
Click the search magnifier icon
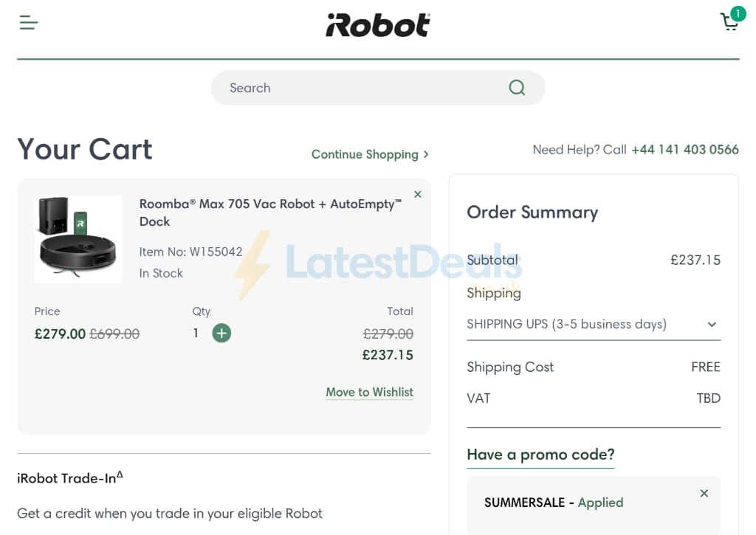[517, 88]
